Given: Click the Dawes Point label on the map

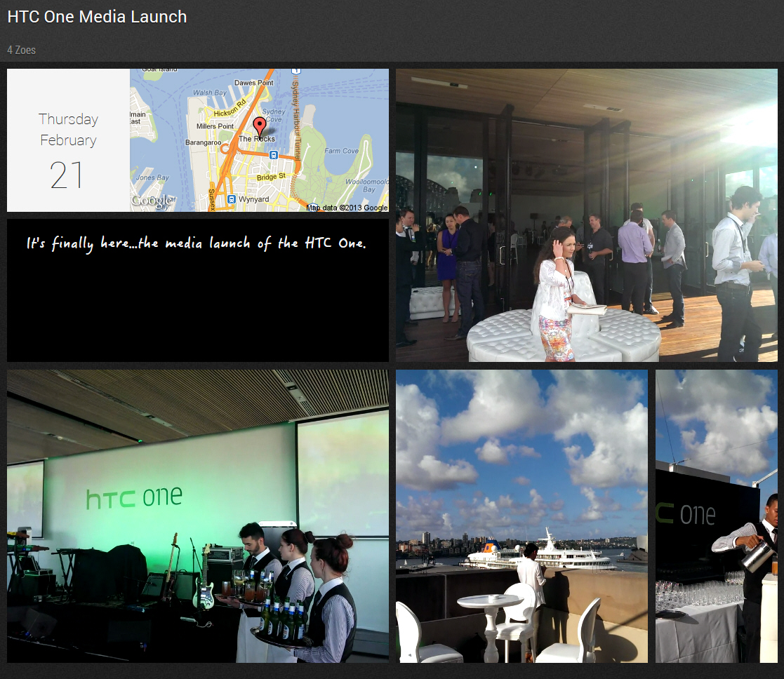Looking at the screenshot, I should click(x=254, y=83).
